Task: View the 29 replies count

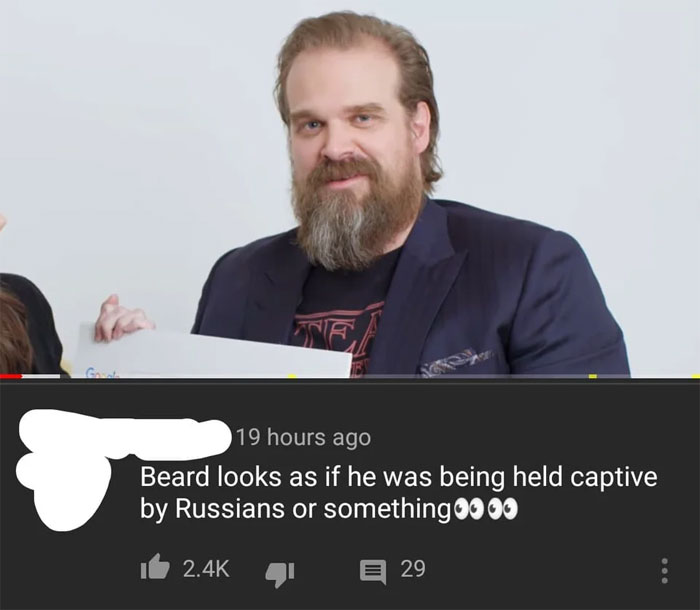Action: [412, 569]
